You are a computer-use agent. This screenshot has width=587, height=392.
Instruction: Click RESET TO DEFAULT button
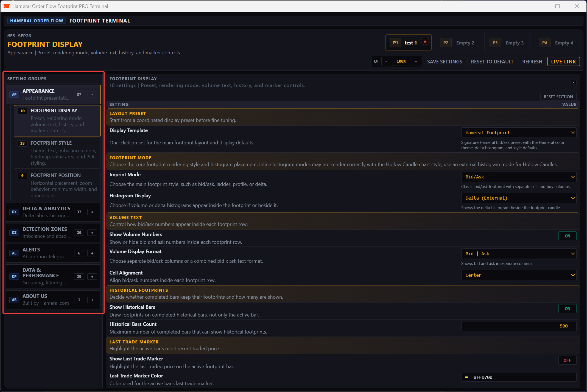[492, 61]
